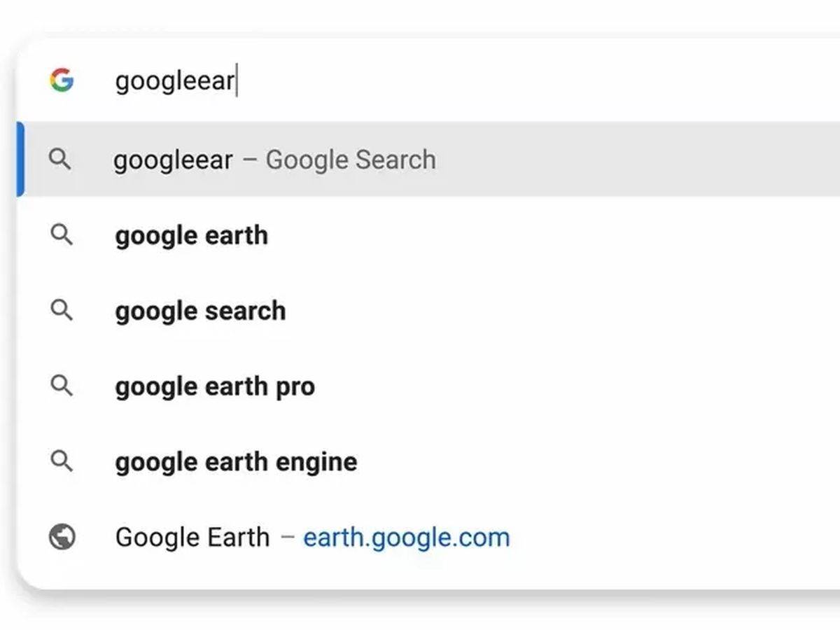The image size is (840, 630).
Task: Select the 'google search' autocomplete entry
Action: (199, 311)
